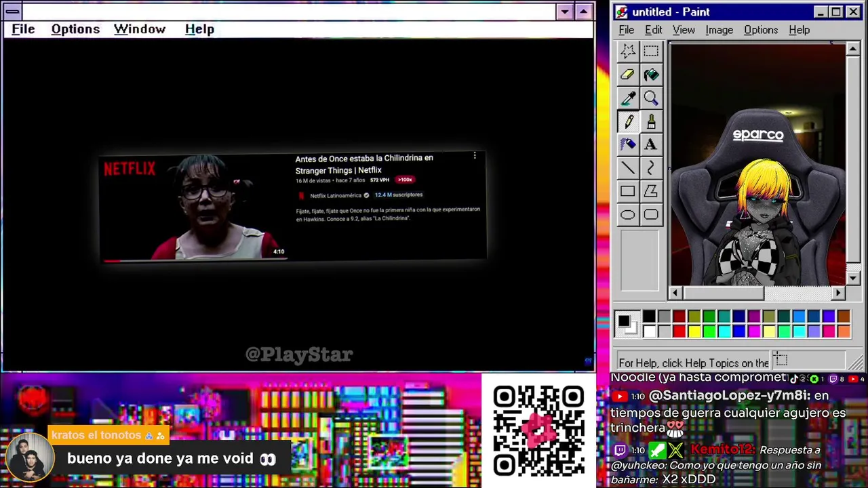Screen dimensions: 868x488
Task: Click the QR code image
Action: tap(538, 430)
